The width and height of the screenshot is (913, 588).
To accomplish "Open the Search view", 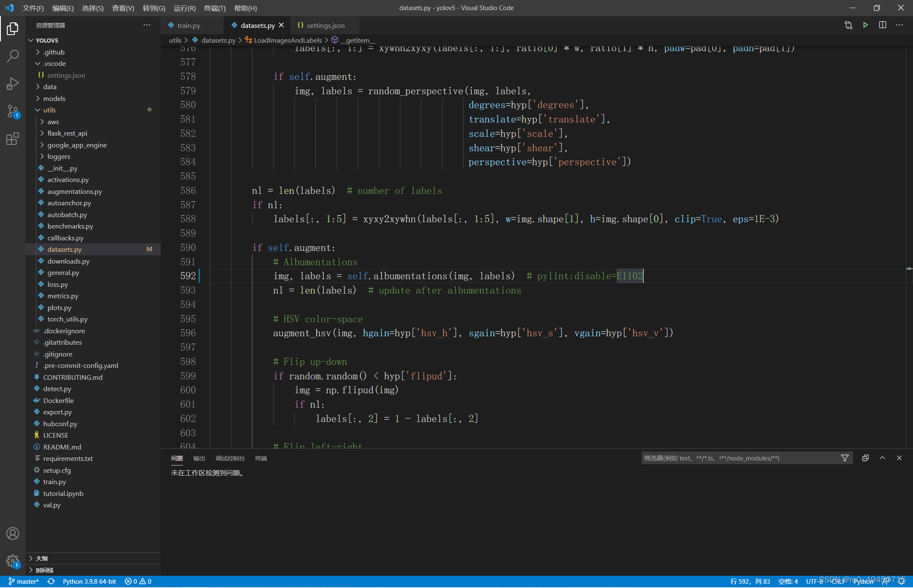I will coord(13,55).
